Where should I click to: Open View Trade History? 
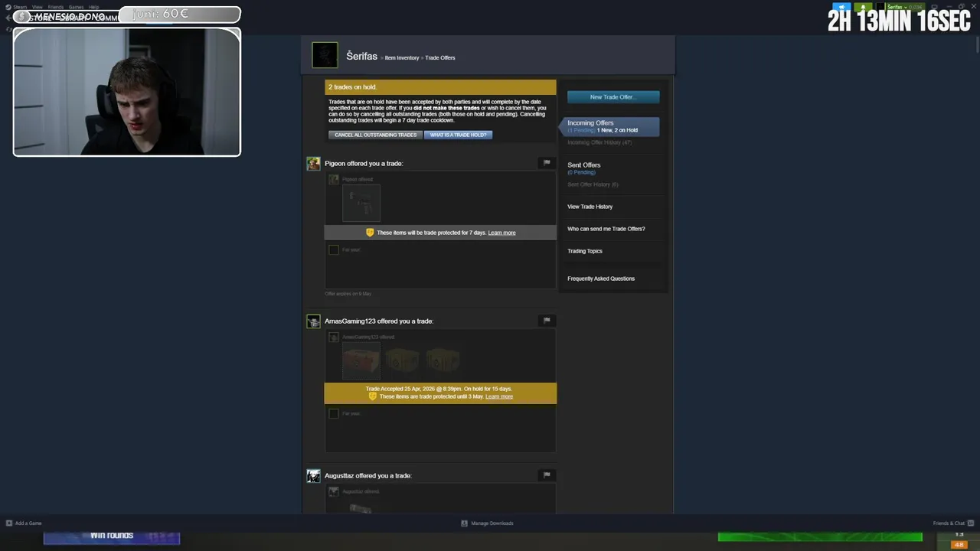(590, 207)
